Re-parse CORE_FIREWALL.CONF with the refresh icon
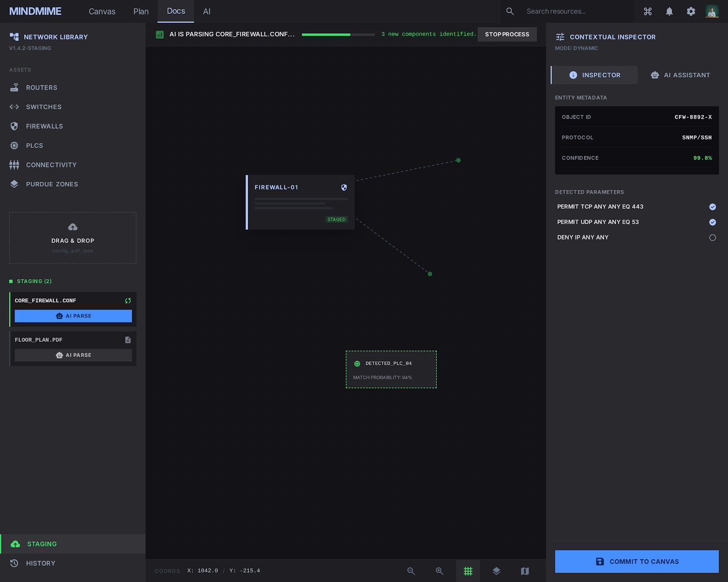The image size is (728, 582). (127, 301)
